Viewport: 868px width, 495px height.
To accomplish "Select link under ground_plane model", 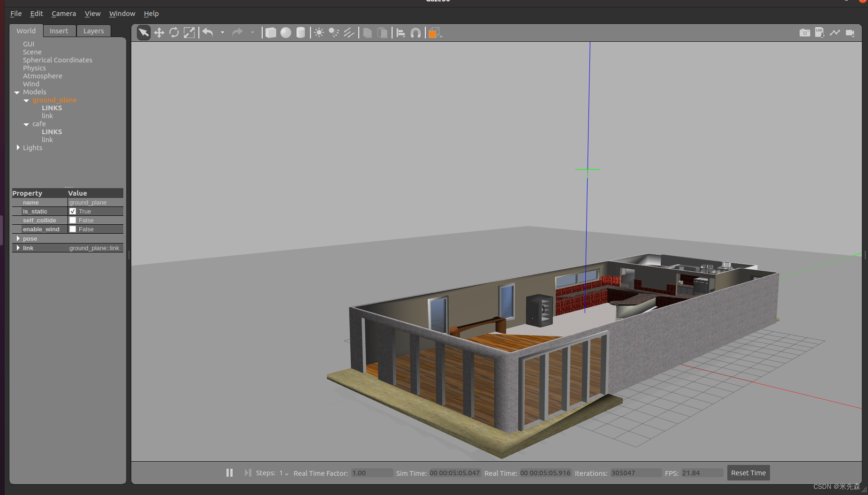I will 47,116.
